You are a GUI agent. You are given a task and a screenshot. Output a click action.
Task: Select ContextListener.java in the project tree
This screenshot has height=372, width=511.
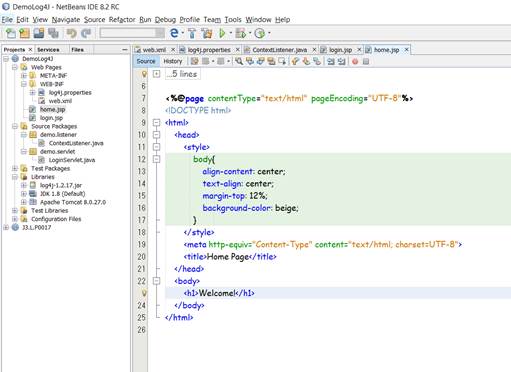pos(76,143)
